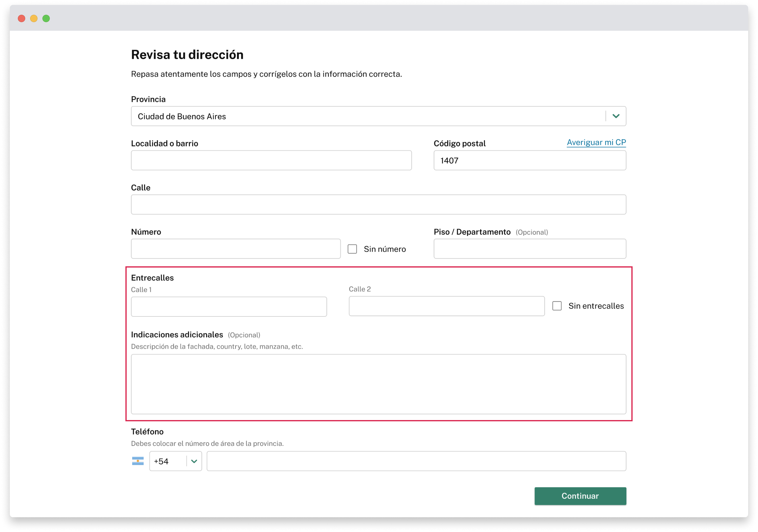
Task: Click the Piso / Departamento field
Action: coord(530,249)
